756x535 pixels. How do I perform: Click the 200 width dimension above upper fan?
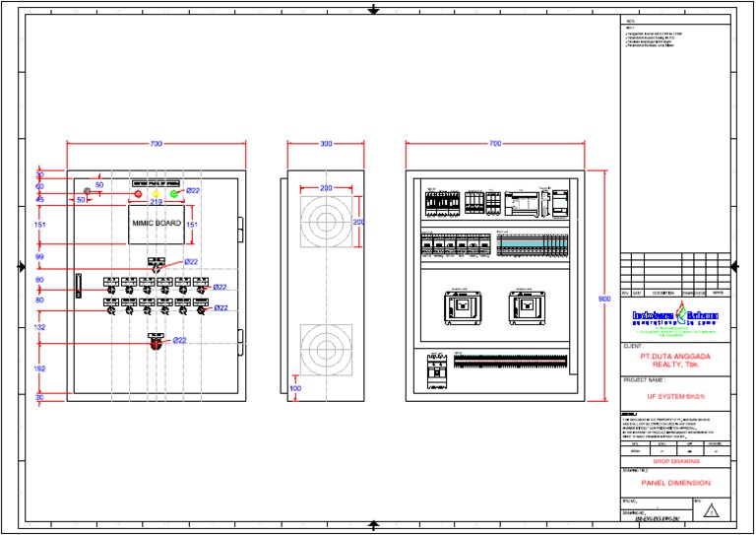point(327,188)
